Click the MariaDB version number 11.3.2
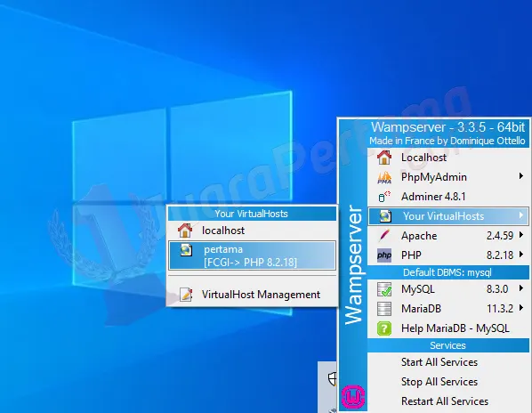532x413 pixels. tap(500, 309)
